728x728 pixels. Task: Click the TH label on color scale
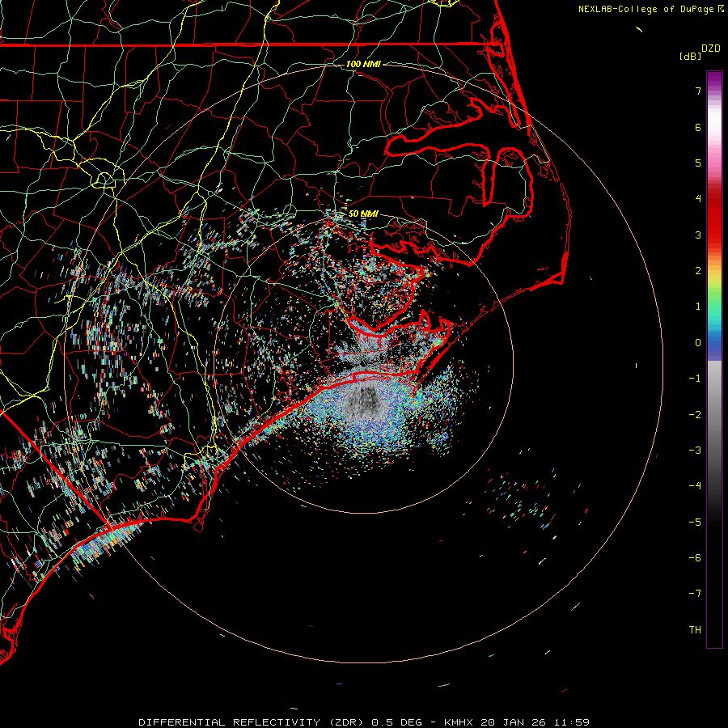coord(695,630)
